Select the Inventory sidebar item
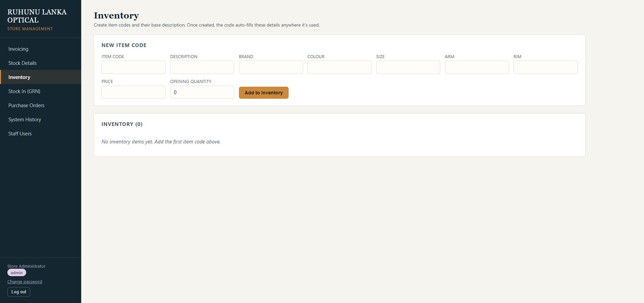The height and width of the screenshot is (303, 644). (41, 77)
